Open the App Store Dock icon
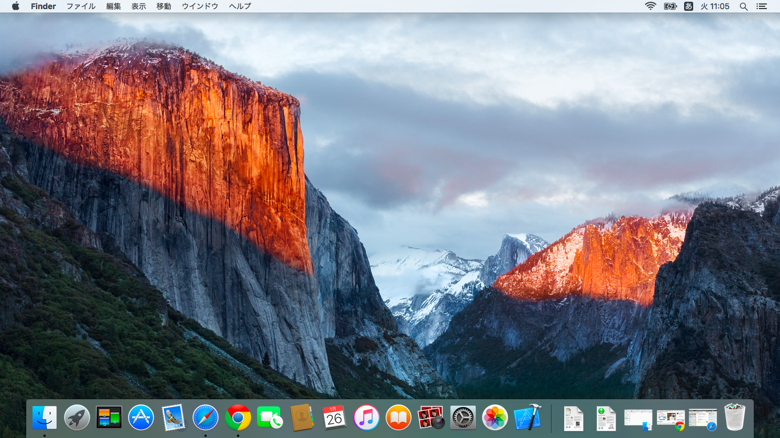Image resolution: width=780 pixels, height=438 pixels. click(x=141, y=417)
